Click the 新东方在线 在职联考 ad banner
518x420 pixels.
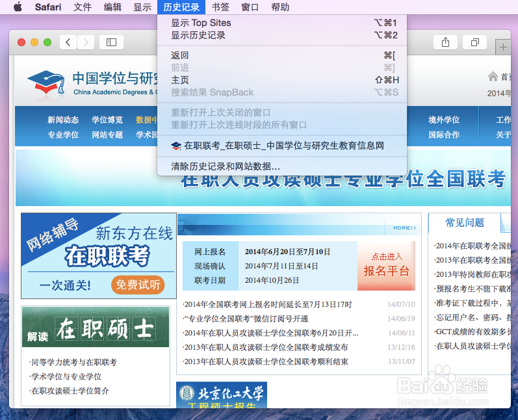coord(98,256)
